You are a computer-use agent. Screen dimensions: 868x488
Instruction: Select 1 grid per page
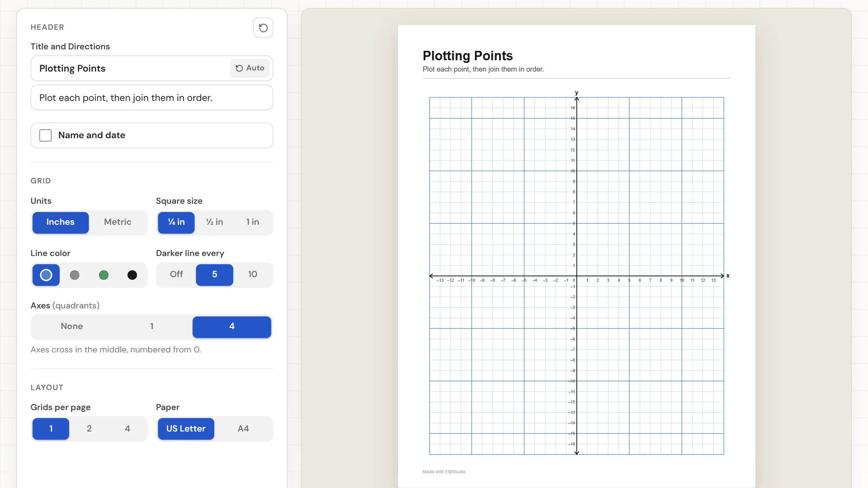tap(51, 429)
